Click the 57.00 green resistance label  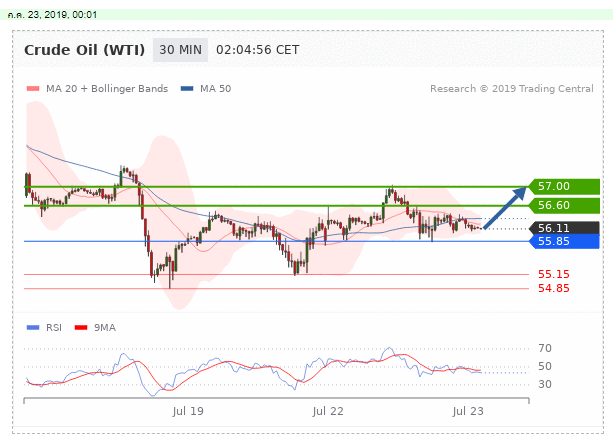563,186
